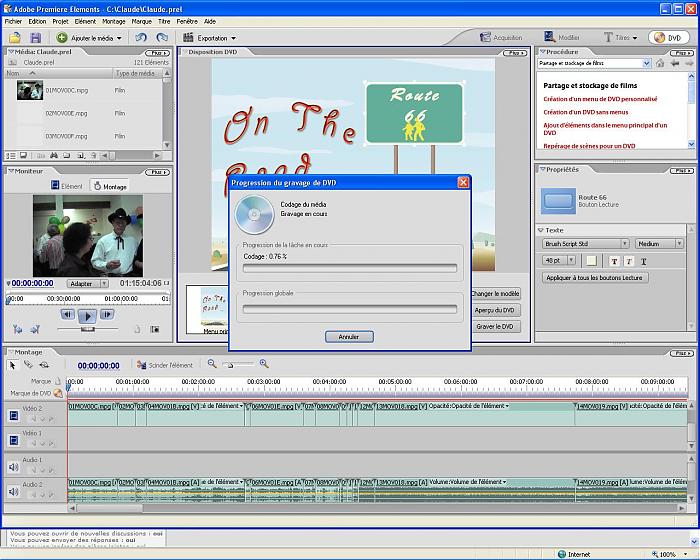Viewport: 700px width, 560px height.
Task: Select the DVD workspace button
Action: [x=668, y=38]
